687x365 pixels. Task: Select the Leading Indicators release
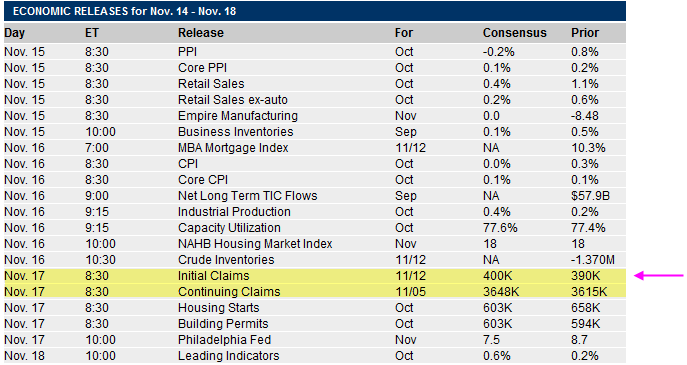pyautogui.click(x=228, y=356)
